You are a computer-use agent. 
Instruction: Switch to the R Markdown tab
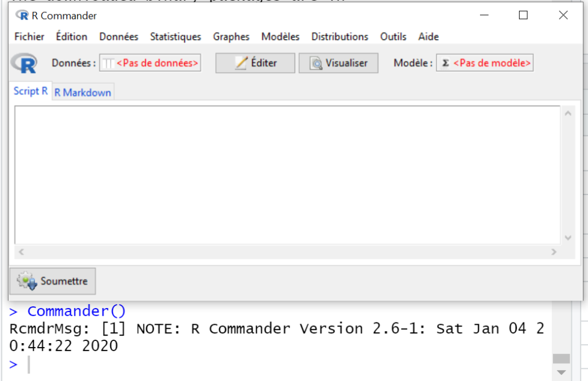(83, 92)
